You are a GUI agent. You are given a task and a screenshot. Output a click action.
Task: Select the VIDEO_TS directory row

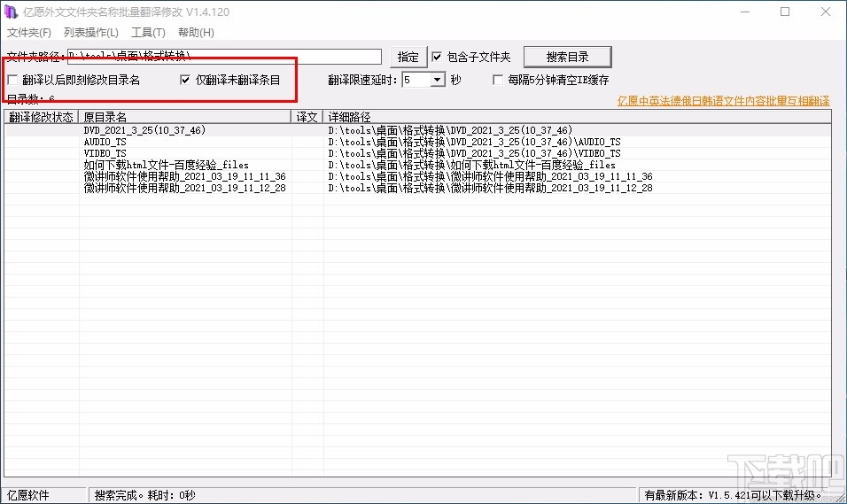tap(417, 153)
